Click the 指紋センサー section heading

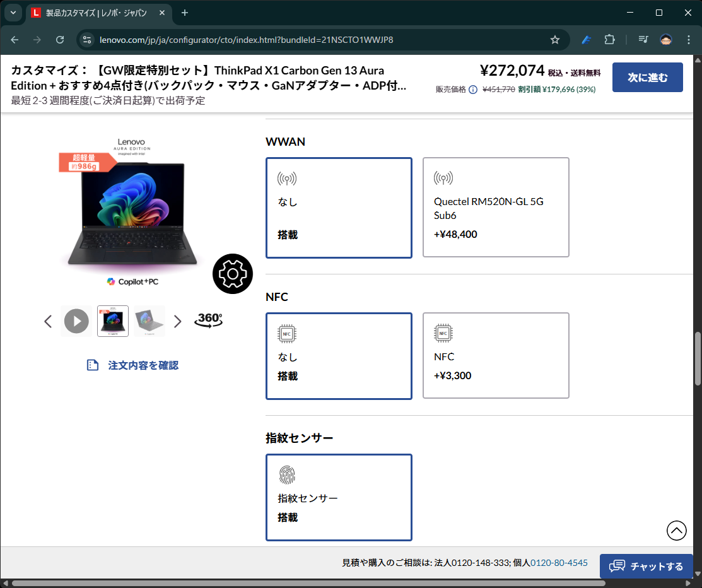[299, 438]
